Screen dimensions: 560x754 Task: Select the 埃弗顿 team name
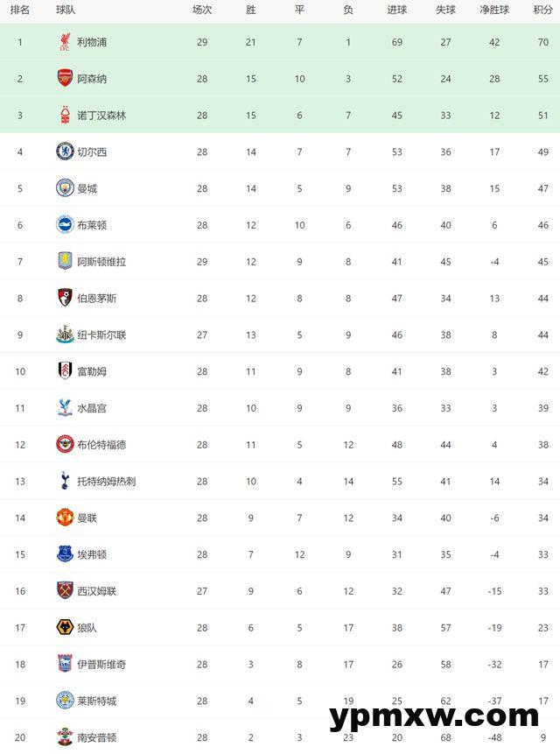pyautogui.click(x=92, y=554)
